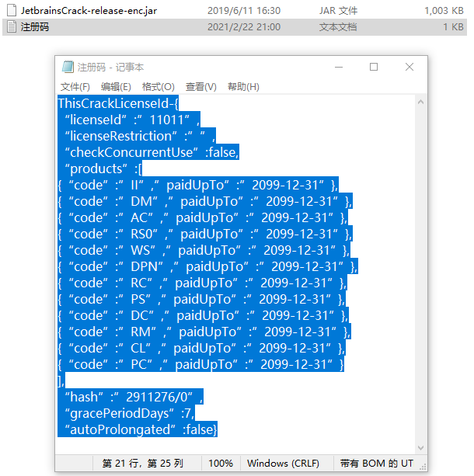Viewport: 474px width, 476px height.
Task: Minimize the Notepad window
Action: (339, 67)
